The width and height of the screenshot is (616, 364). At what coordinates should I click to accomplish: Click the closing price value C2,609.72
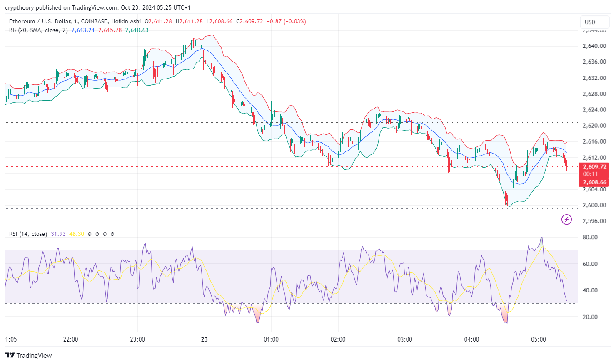click(x=249, y=21)
